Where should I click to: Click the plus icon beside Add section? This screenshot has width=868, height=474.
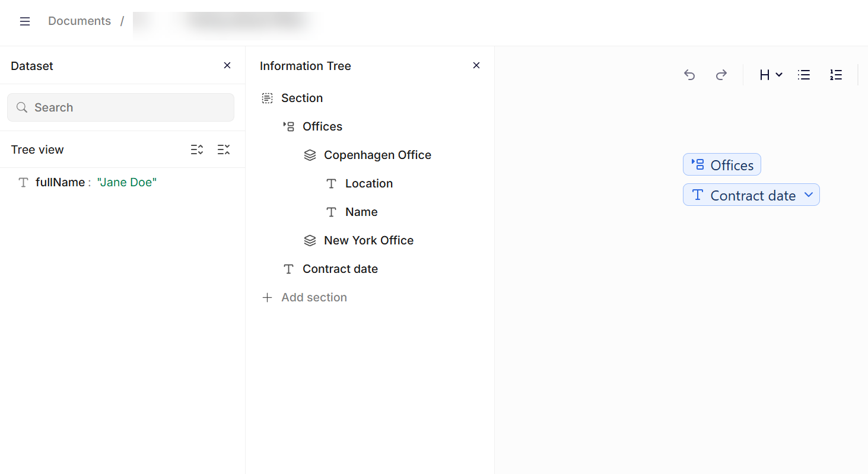[x=268, y=298]
